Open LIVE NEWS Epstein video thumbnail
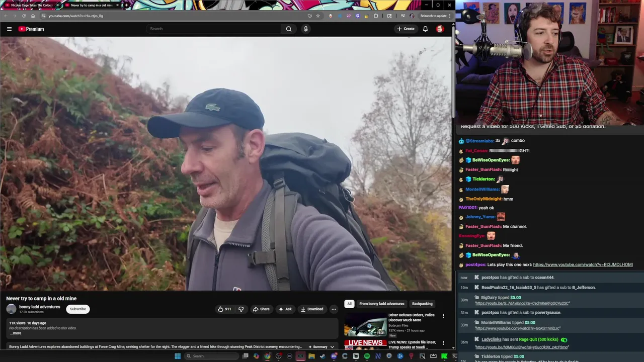The height and width of the screenshot is (362, 644). (365, 344)
